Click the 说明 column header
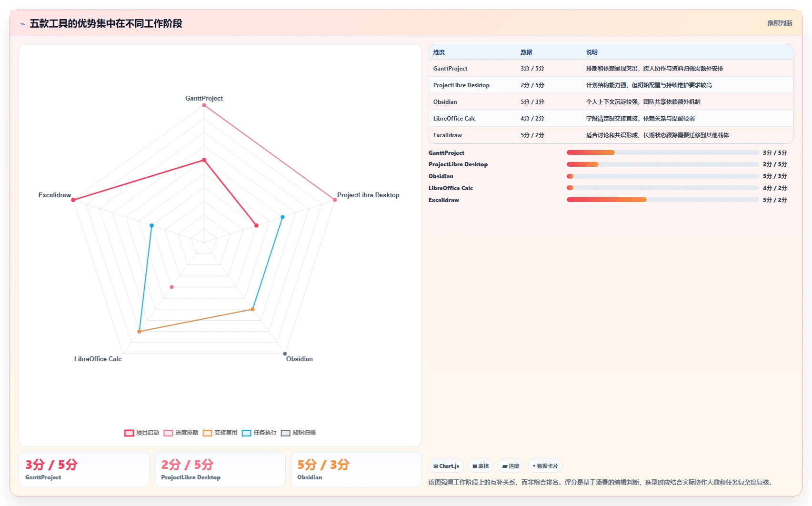Screen dimensions: 812x506 tap(591, 52)
